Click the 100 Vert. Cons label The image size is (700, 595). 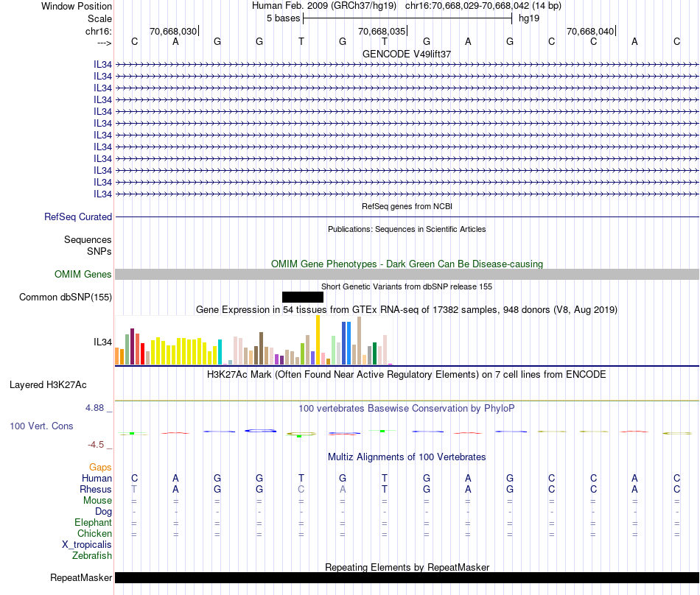(x=41, y=426)
